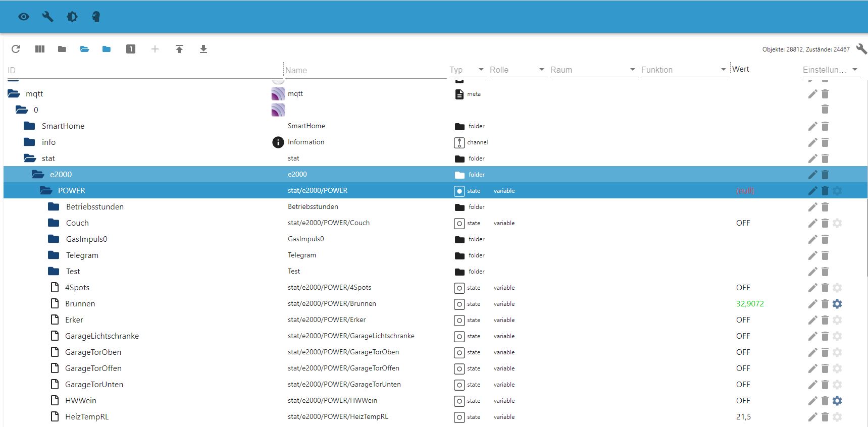The height and width of the screenshot is (427, 868).
Task: Open the wrench settings icon in header
Action: pos(48,17)
